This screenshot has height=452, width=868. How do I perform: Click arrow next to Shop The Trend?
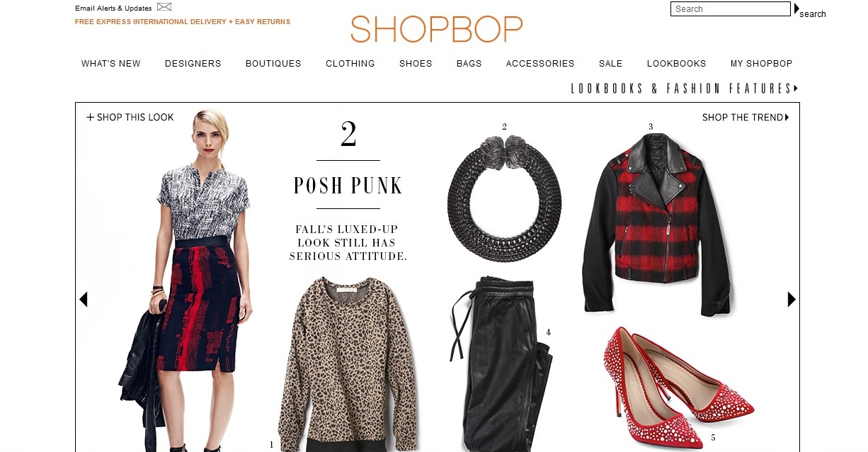tap(787, 118)
